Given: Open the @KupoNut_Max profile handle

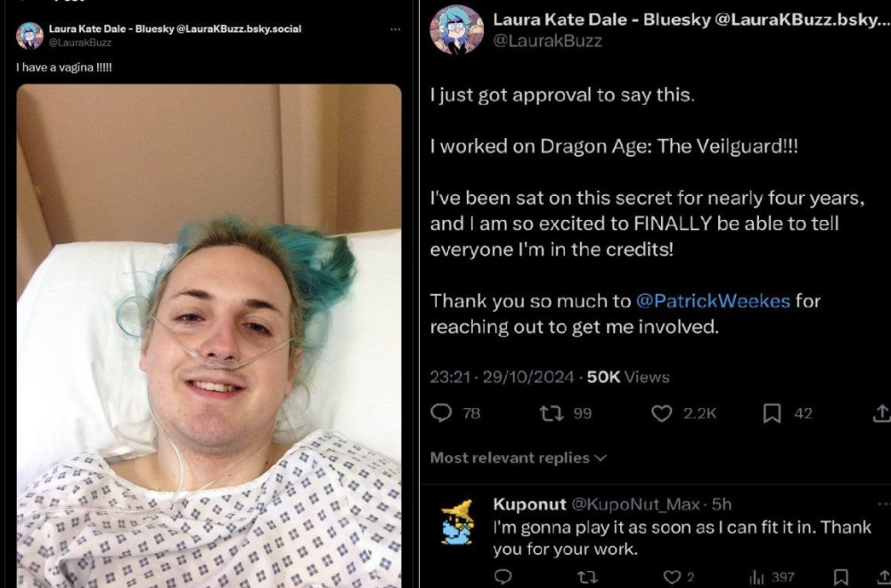Looking at the screenshot, I should pos(635,504).
